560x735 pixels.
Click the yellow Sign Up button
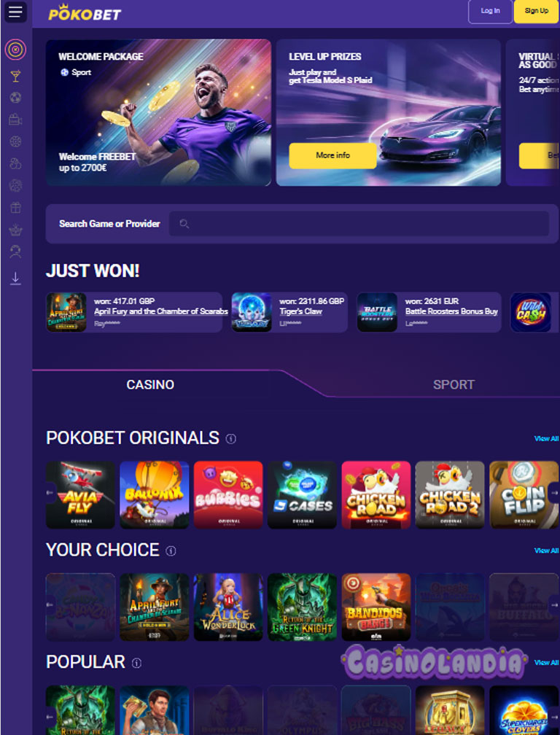[536, 11]
